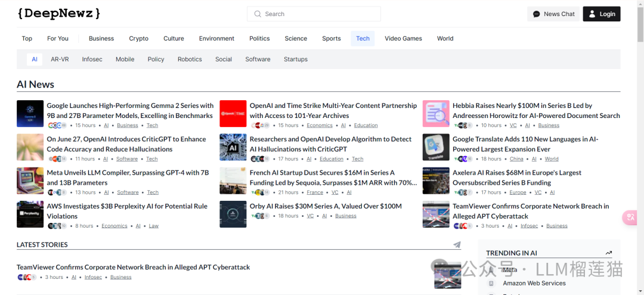Click the France tag under Dust article
Viewport: 644px width, 295px height.
pos(315,192)
